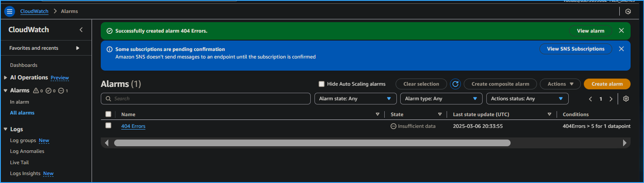The width and height of the screenshot is (644, 183).
Task: Click the Alarms breadcrumb text
Action: tap(69, 11)
